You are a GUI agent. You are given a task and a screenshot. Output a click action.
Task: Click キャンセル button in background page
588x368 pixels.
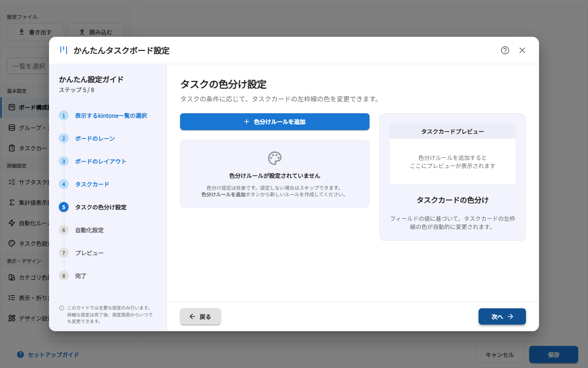(500, 355)
